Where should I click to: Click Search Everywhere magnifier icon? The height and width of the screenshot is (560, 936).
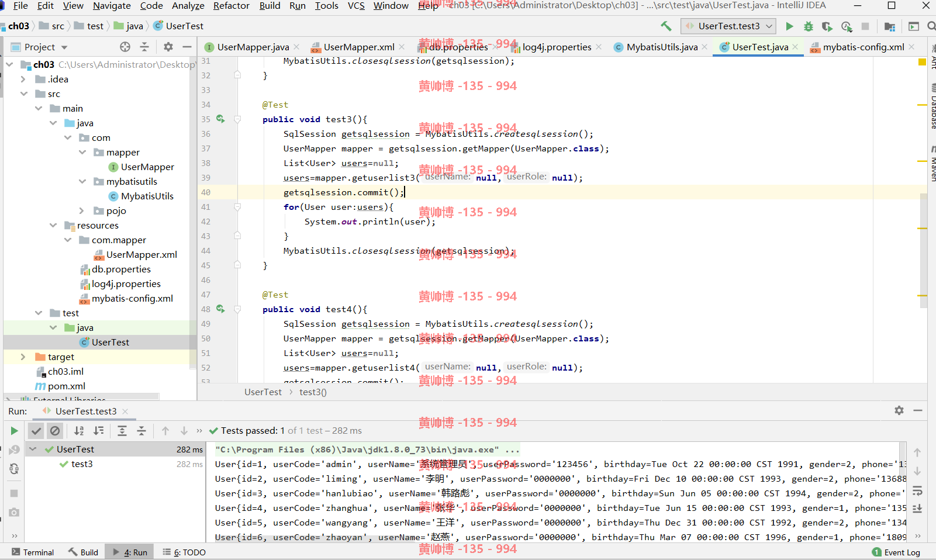(931, 26)
